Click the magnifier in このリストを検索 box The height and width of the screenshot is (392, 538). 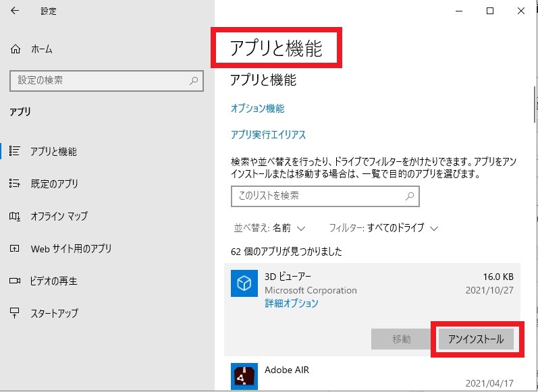point(410,196)
